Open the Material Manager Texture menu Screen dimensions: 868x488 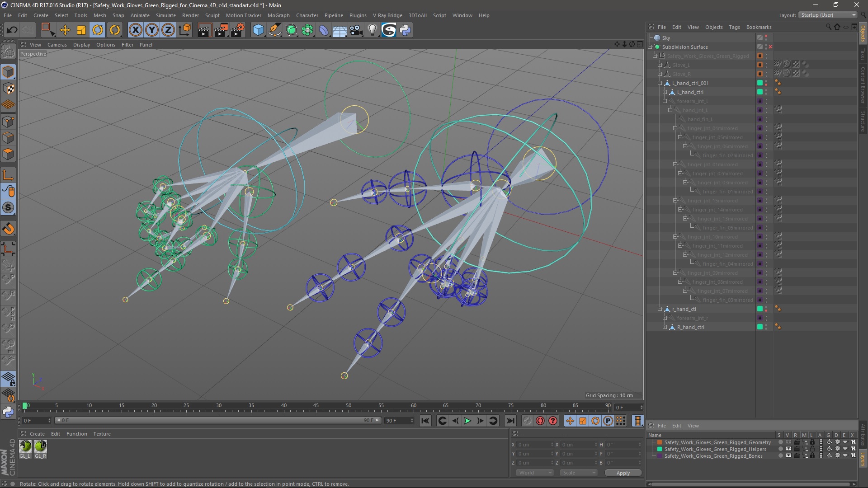[x=102, y=434]
